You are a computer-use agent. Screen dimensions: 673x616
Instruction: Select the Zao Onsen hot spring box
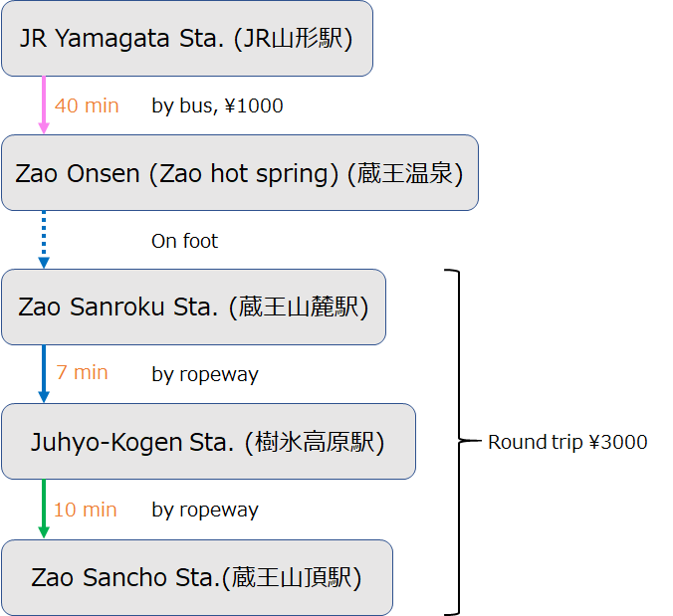pos(240,173)
